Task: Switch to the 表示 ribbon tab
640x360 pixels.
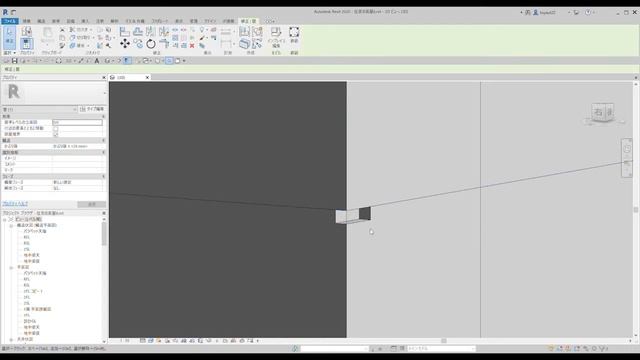Action: pyautogui.click(x=179, y=21)
